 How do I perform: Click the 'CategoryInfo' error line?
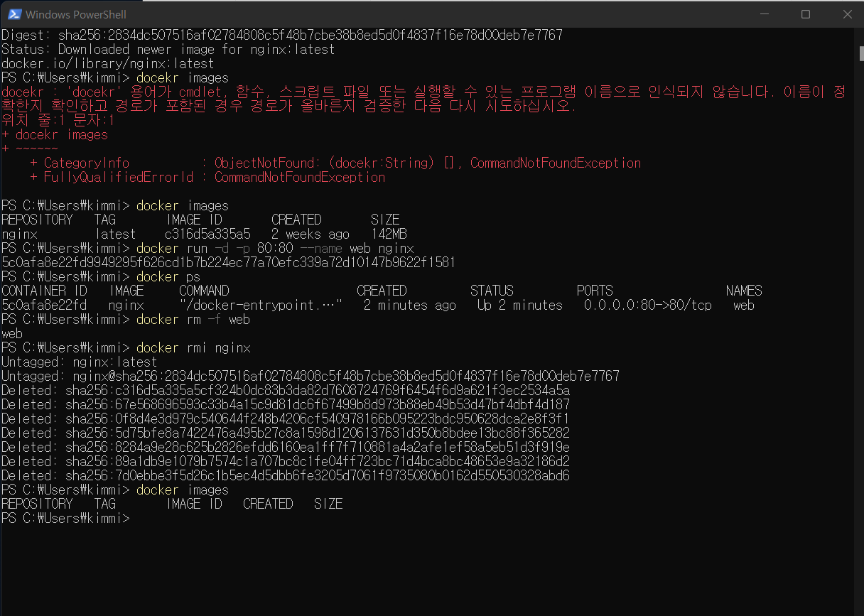click(335, 163)
